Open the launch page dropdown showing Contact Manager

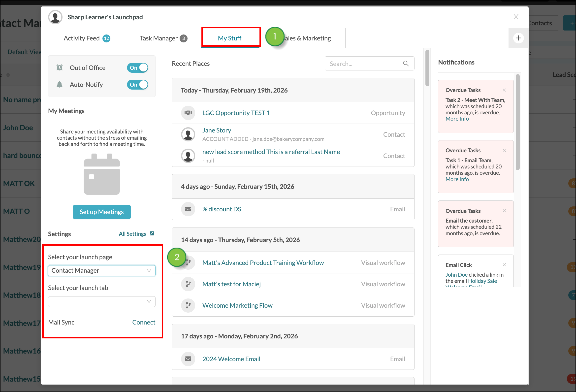point(102,271)
